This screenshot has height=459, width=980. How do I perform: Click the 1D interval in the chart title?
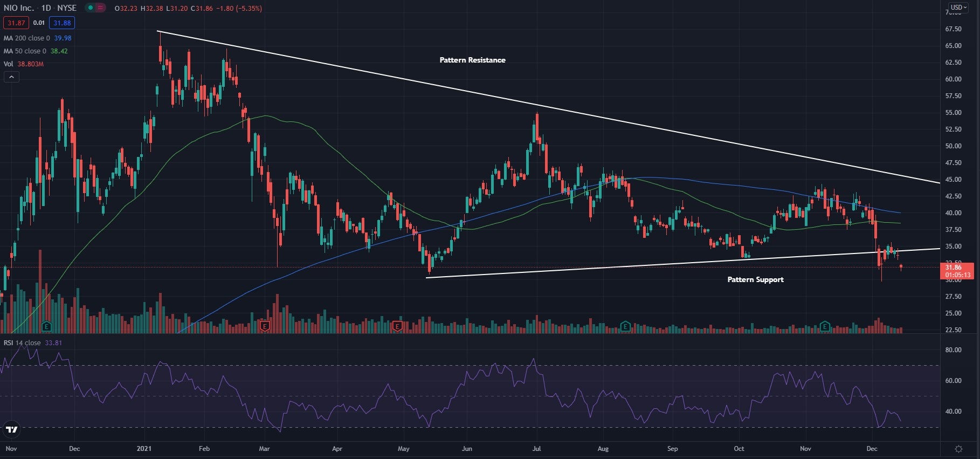[x=46, y=8]
